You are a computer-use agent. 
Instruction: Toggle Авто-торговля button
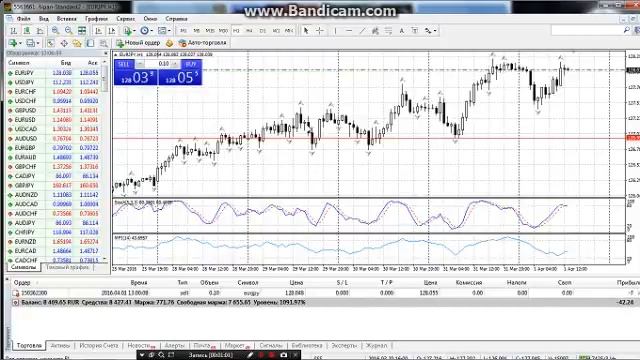click(x=202, y=43)
